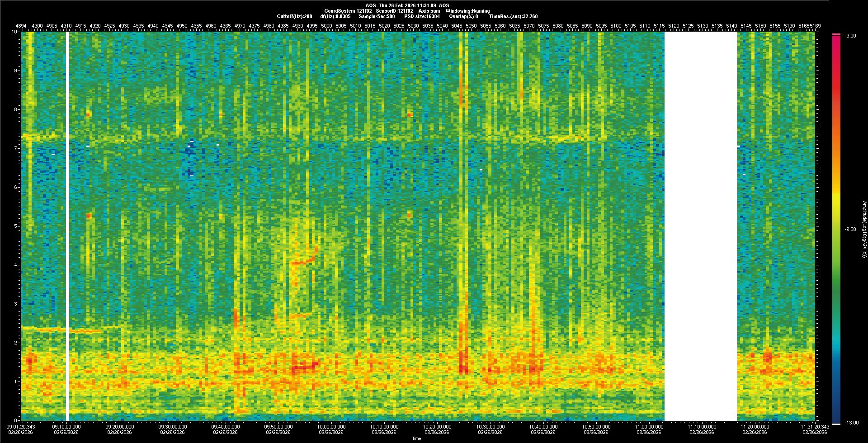Select the 10:00:00.000 time axis tick

[331, 427]
